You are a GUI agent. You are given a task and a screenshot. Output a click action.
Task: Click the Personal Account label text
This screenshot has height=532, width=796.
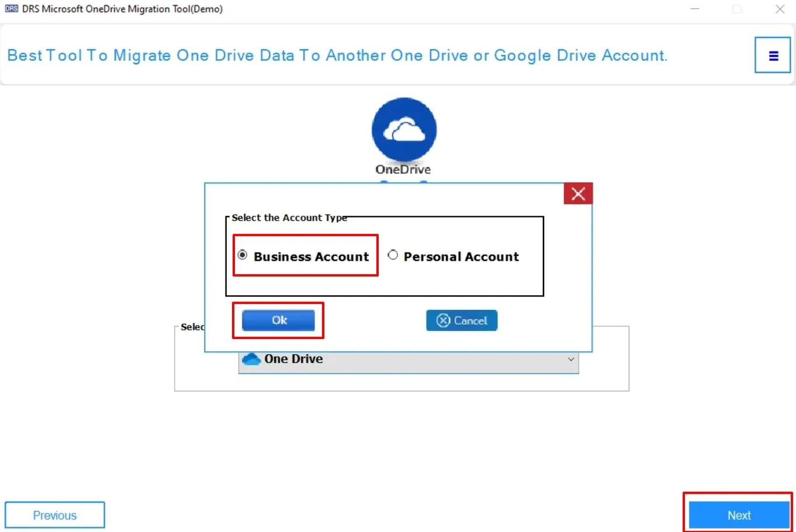point(461,257)
